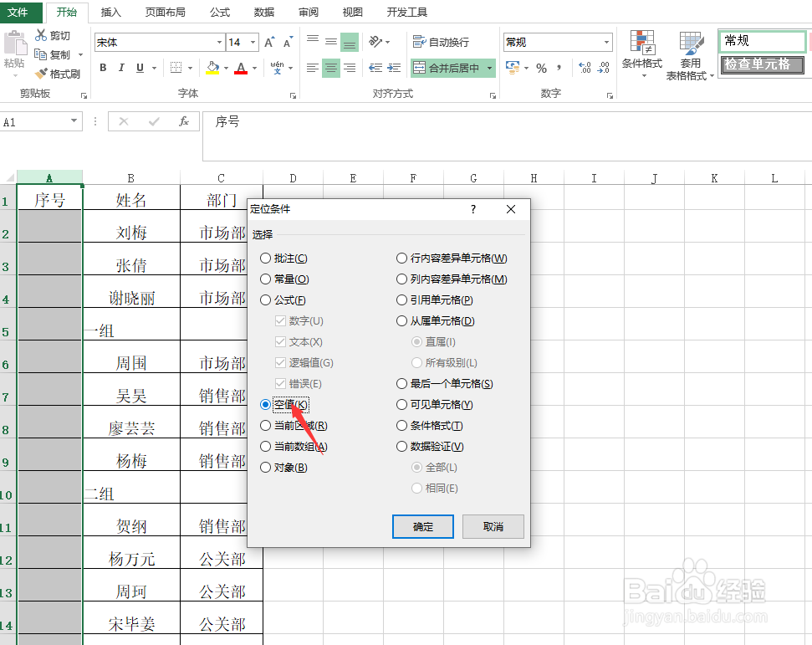Align text left
Viewport: 812px width, 645px height.
312,68
